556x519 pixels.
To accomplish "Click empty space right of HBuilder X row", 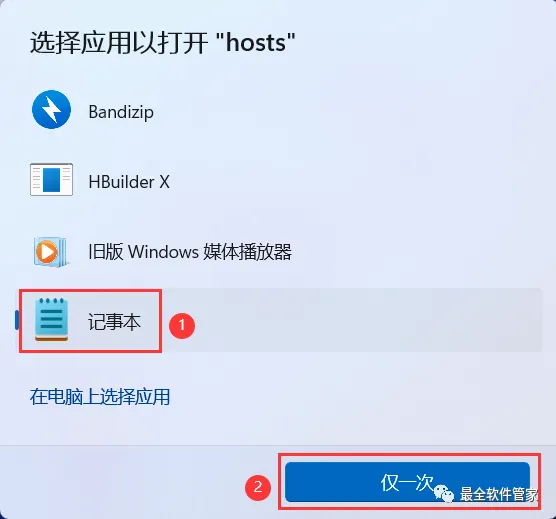I will 355,181.
